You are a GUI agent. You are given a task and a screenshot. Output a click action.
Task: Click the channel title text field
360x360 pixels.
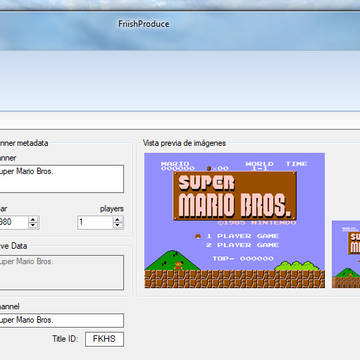(x=61, y=320)
